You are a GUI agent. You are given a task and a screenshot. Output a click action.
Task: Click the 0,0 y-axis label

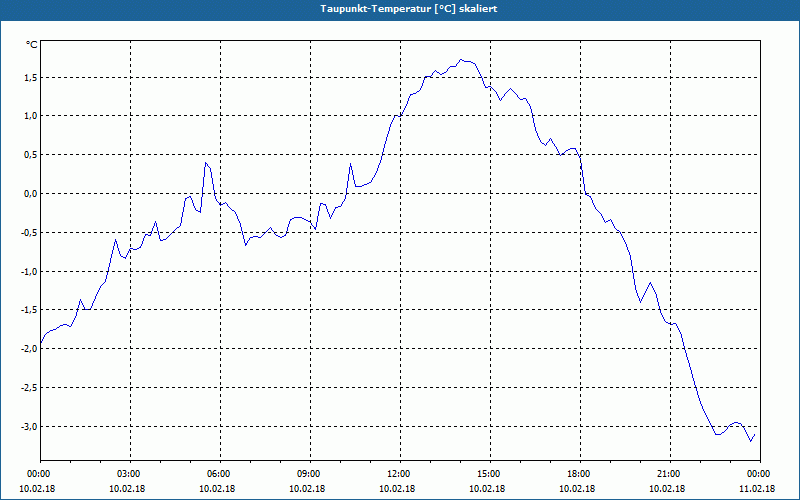31,193
